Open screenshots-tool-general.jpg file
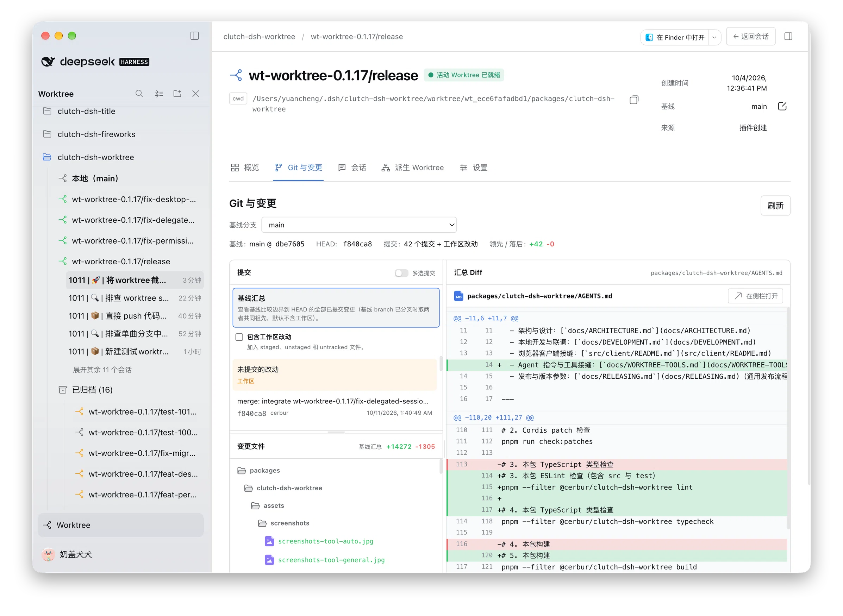 pyautogui.click(x=331, y=560)
